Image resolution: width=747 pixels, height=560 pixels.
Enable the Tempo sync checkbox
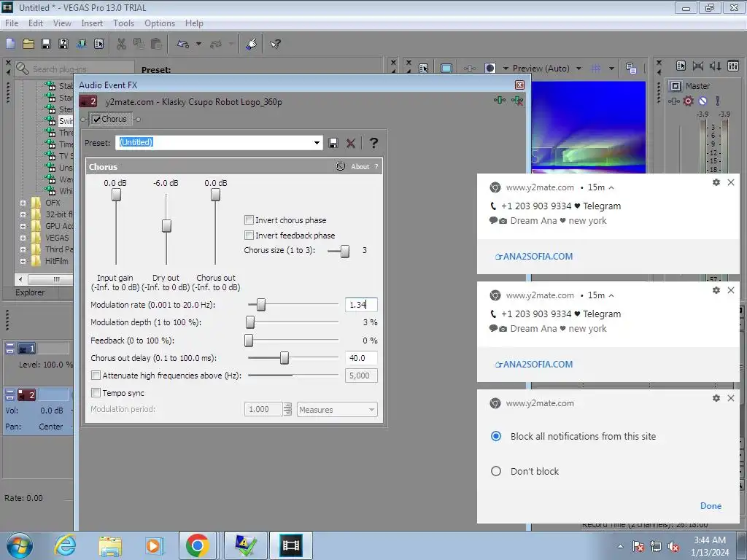coord(96,393)
